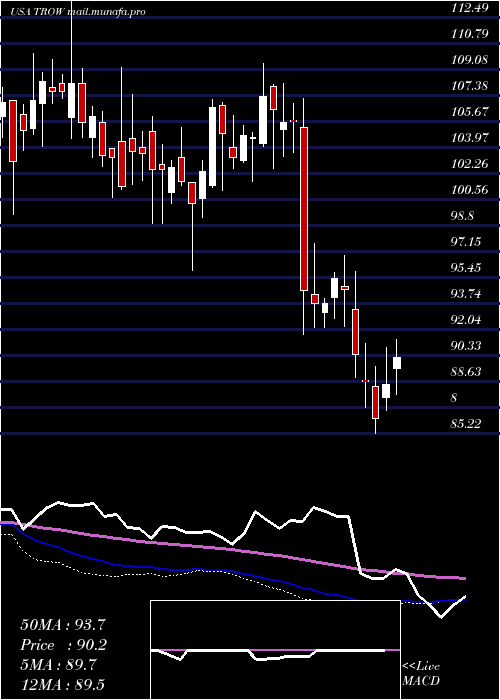The image size is (500, 700).
Task: Click the tall red candlestick of the big drop
Action: point(304,209)
